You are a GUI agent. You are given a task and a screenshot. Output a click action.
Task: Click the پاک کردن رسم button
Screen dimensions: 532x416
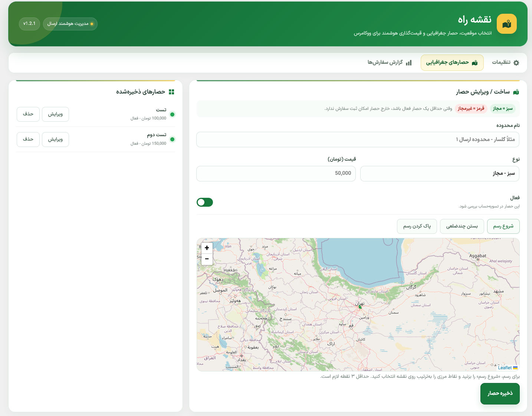(x=417, y=226)
